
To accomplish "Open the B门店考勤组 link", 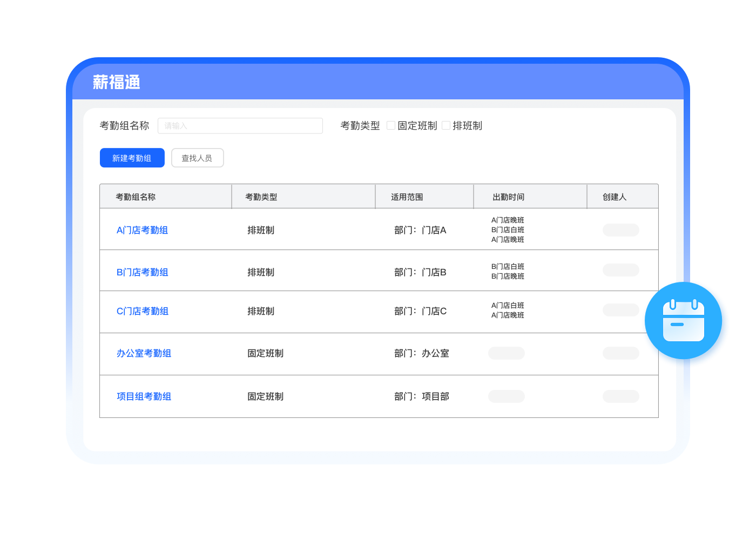I will (x=142, y=272).
